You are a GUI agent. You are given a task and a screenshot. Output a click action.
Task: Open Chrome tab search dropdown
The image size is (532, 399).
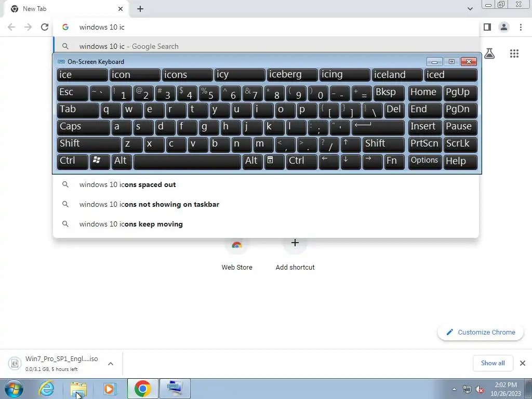tap(470, 9)
